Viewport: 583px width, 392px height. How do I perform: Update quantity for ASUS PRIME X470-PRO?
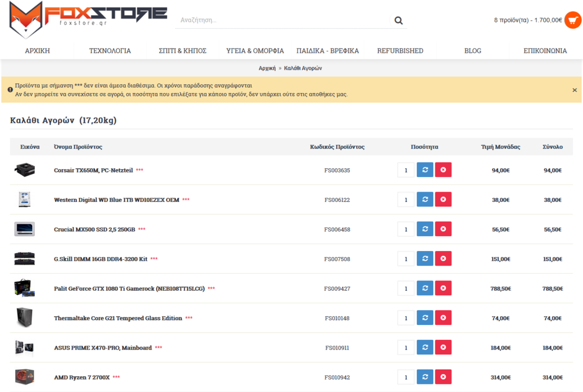(424, 347)
